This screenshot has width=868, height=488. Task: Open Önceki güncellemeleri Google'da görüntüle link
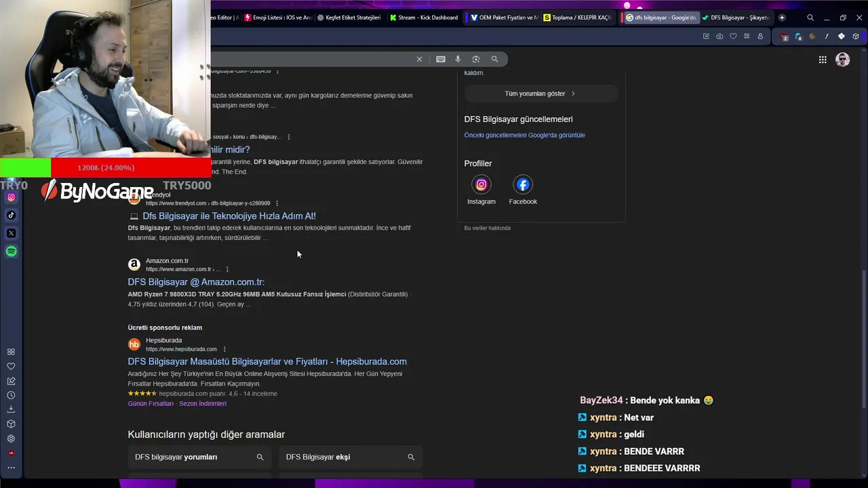tap(524, 135)
